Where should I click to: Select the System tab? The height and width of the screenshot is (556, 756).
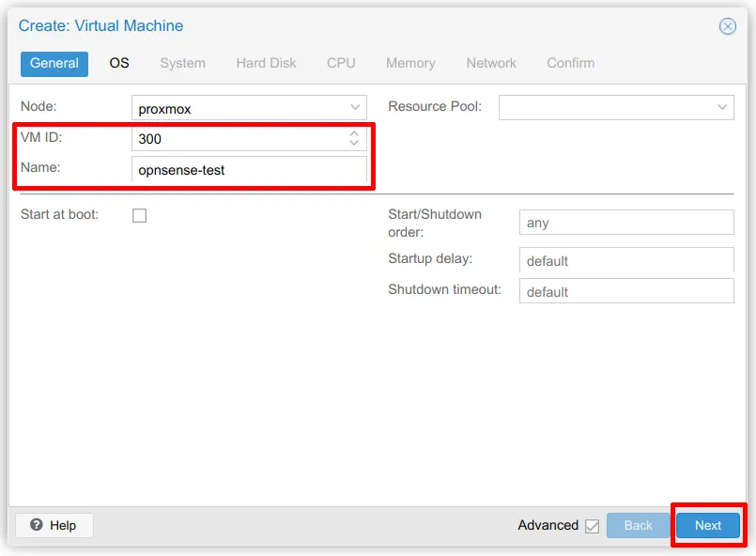point(183,63)
